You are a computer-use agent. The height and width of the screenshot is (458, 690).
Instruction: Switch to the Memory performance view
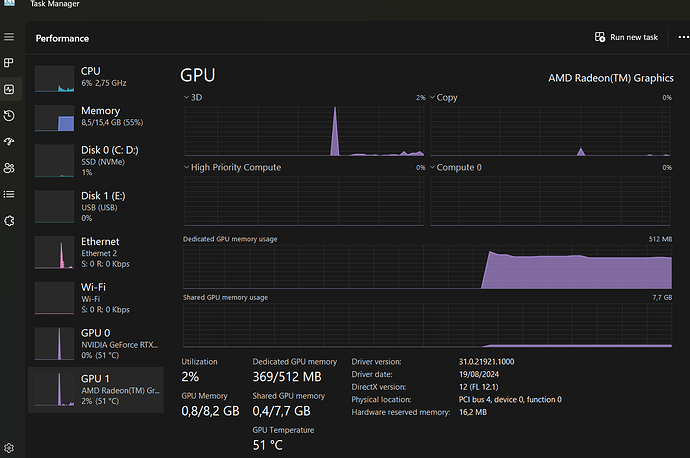click(x=97, y=119)
